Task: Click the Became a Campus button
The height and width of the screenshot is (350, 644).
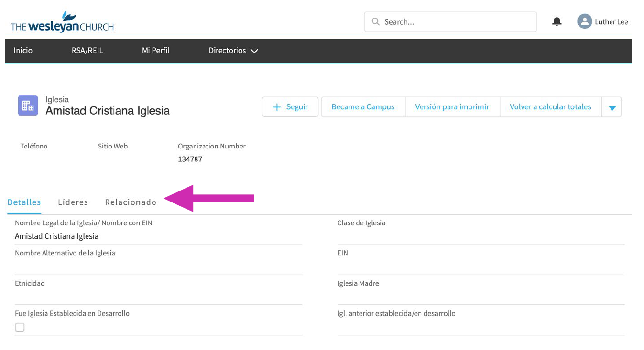Action: 363,107
